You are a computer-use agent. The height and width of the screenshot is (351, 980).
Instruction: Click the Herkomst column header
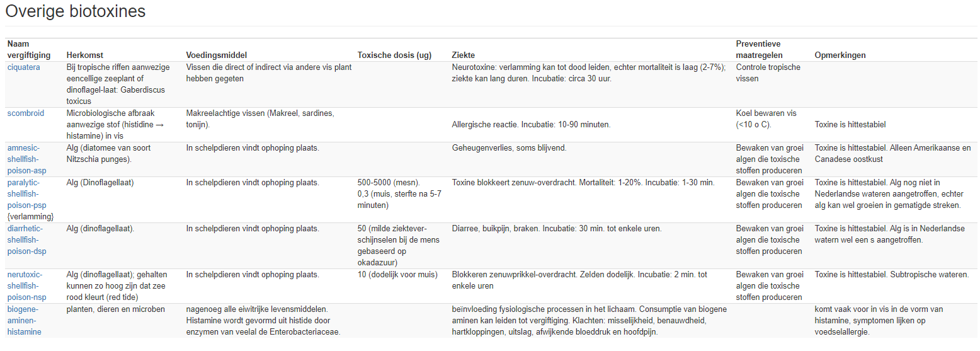pos(85,55)
